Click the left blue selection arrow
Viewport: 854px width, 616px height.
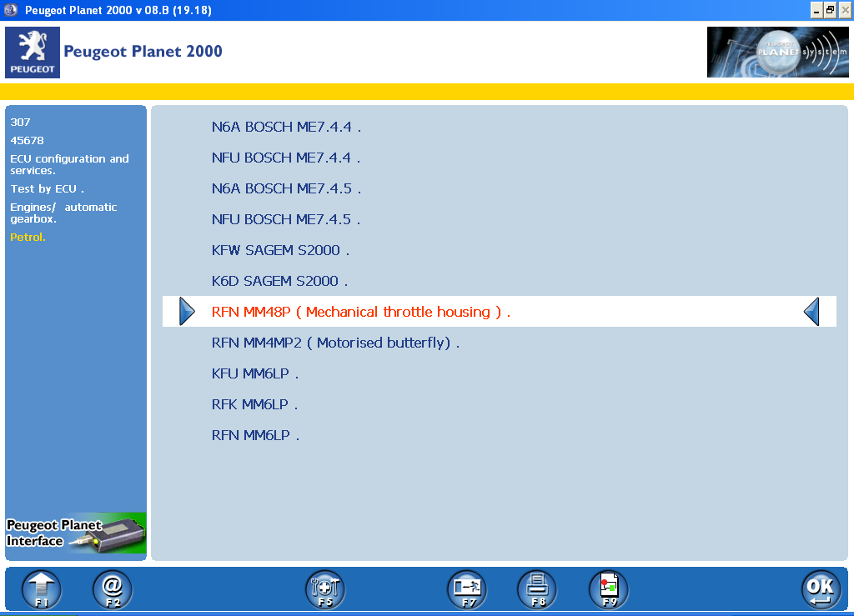187,312
